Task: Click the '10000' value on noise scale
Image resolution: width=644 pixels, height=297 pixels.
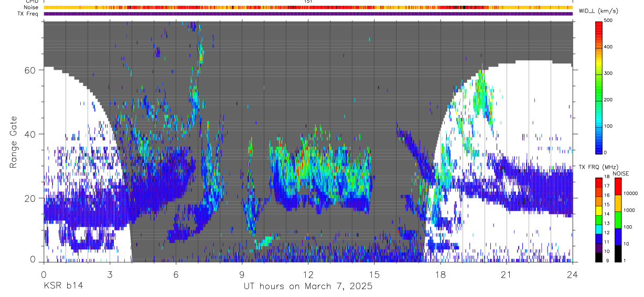Action: pyautogui.click(x=630, y=194)
